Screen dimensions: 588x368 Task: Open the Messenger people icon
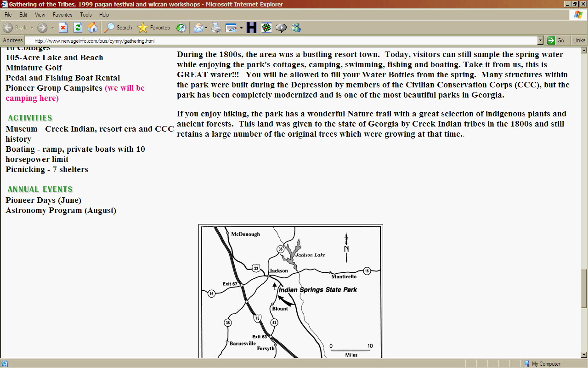pyautogui.click(x=296, y=28)
